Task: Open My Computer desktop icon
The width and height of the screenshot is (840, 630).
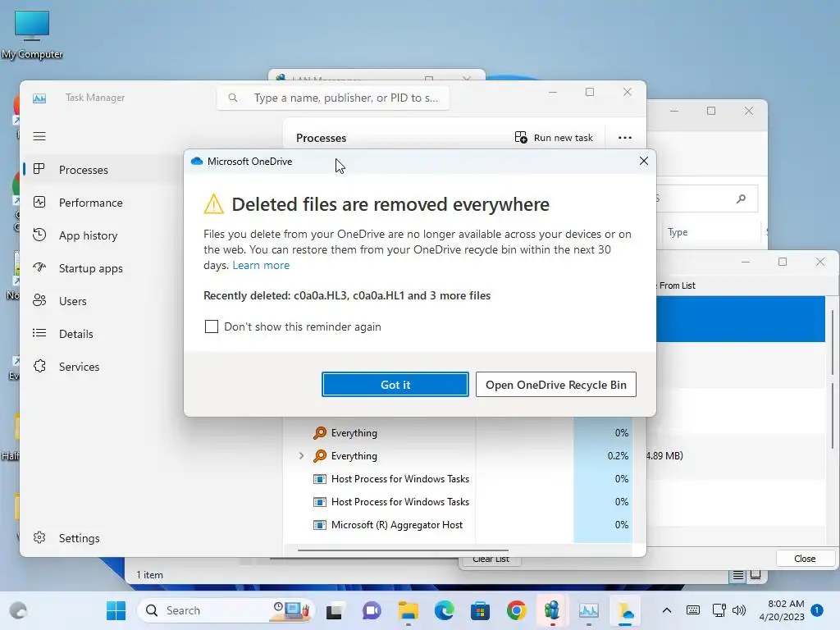Action: (32, 34)
